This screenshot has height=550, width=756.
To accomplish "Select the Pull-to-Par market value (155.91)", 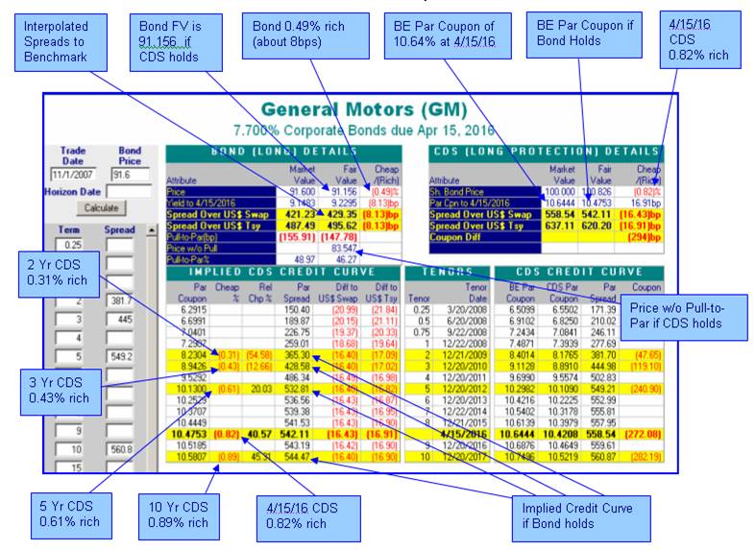I will (x=297, y=237).
